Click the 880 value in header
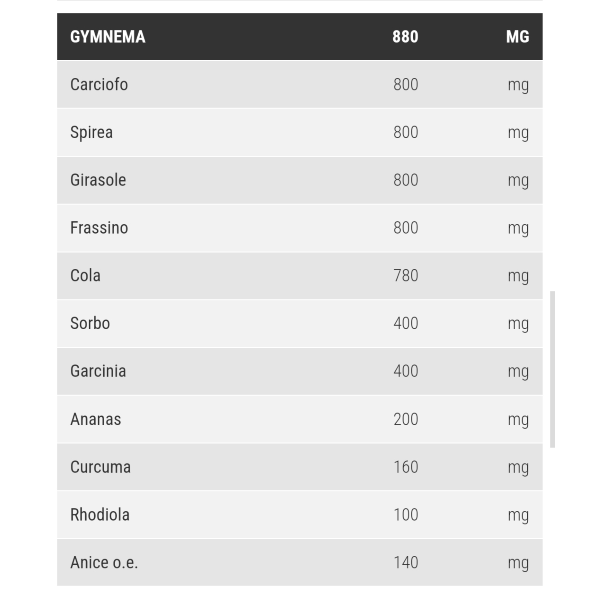The height and width of the screenshot is (600, 600). click(405, 37)
